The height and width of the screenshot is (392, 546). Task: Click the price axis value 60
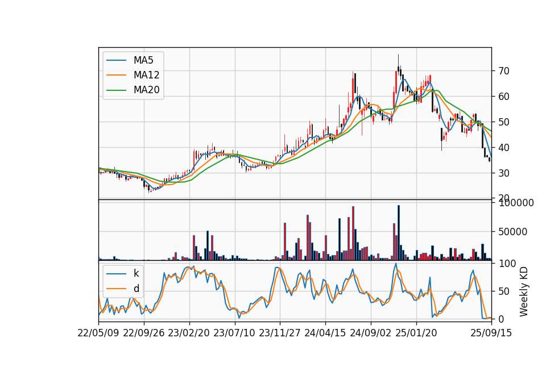pos(504,97)
